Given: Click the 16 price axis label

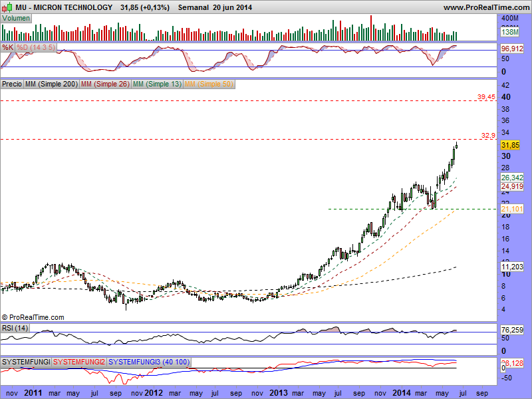Looking at the screenshot, I should 505,239.
